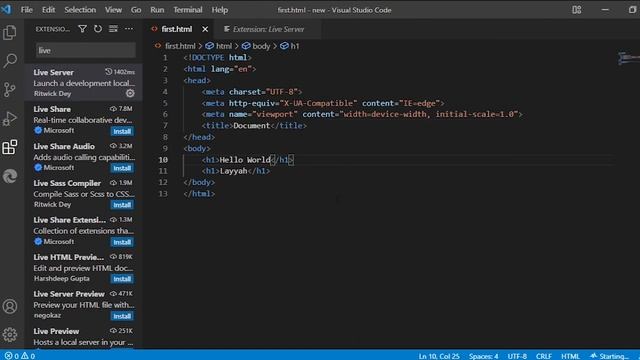Clear extensions search results icon

click(113, 29)
